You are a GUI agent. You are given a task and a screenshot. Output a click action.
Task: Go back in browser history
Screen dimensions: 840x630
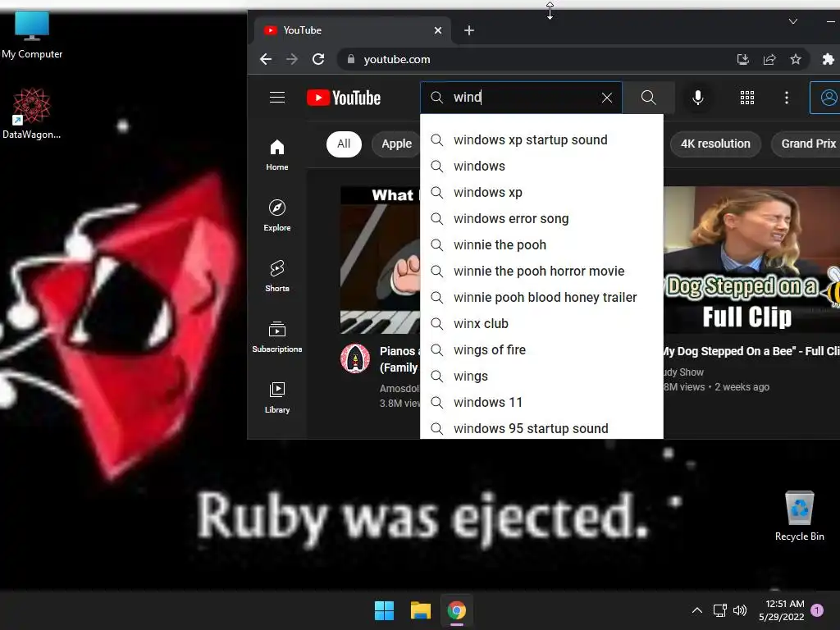(266, 59)
